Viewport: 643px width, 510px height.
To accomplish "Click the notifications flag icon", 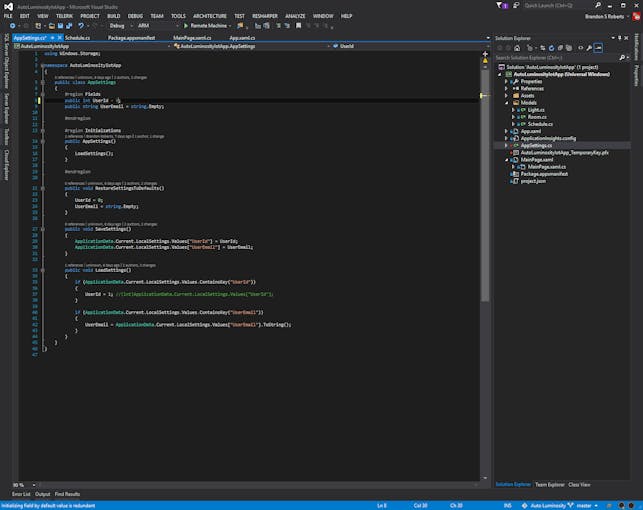I will coord(502,5).
